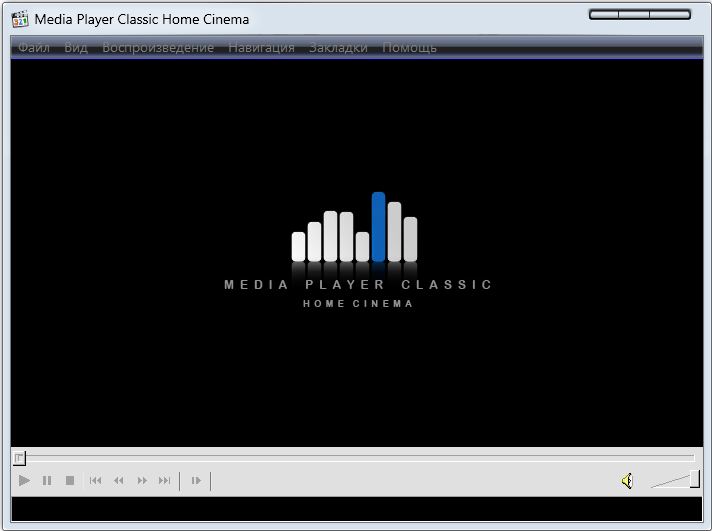712x531 pixels.
Task: Open the Навигация menu
Action: 262,47
